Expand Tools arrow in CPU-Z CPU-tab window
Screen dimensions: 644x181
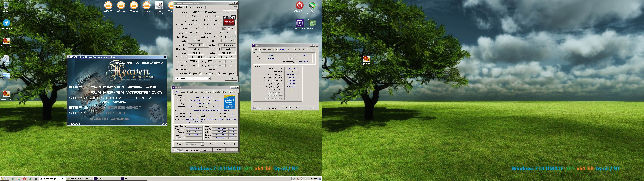coord(211,150)
